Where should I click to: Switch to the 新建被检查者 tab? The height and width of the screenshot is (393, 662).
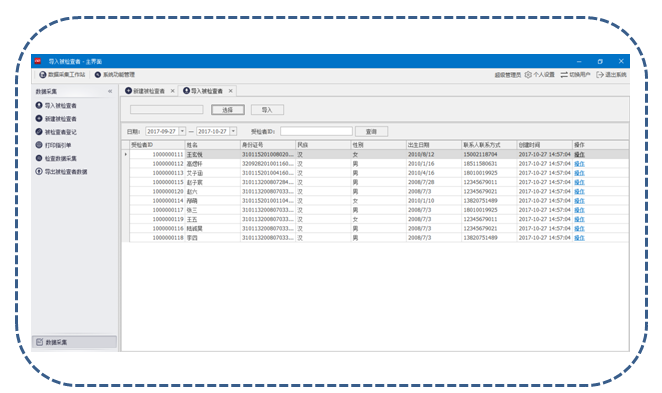tap(145, 91)
